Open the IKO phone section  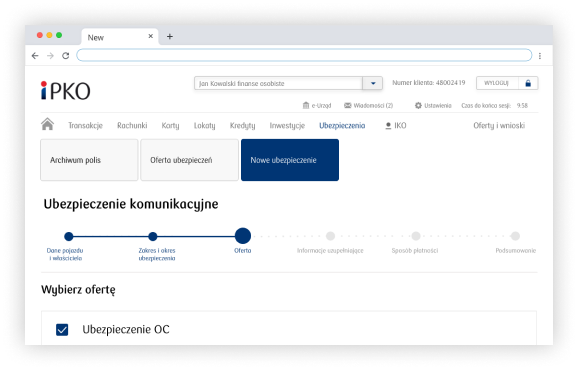tap(396, 126)
